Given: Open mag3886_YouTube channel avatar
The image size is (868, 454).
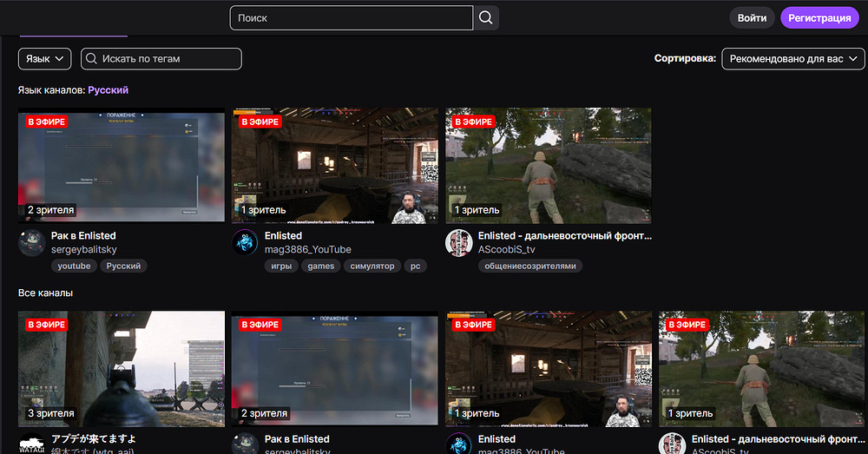Looking at the screenshot, I should click(x=245, y=243).
